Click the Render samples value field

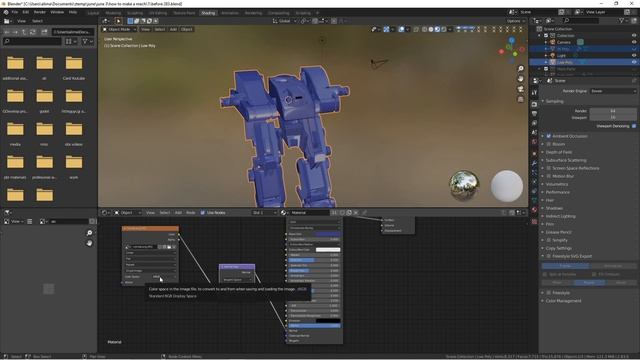point(613,111)
